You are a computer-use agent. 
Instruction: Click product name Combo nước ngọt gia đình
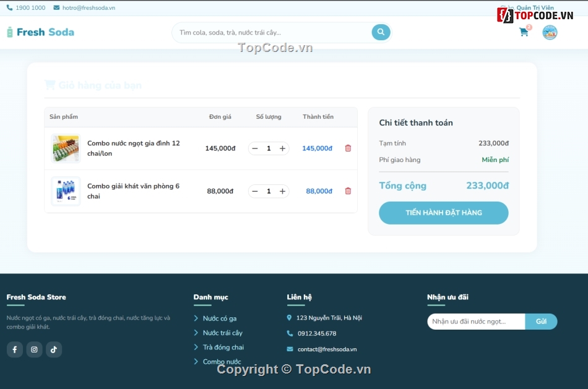click(x=134, y=148)
